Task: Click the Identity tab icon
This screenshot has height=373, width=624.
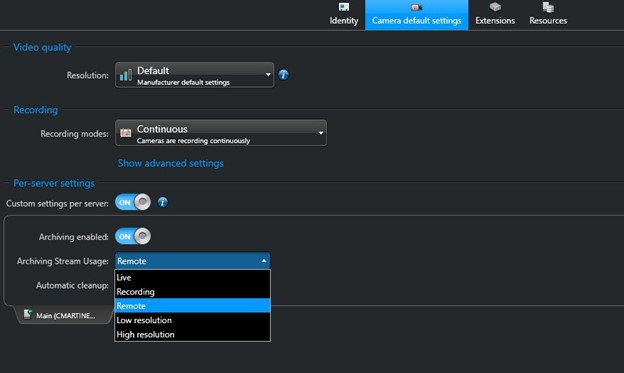Action: [344, 7]
